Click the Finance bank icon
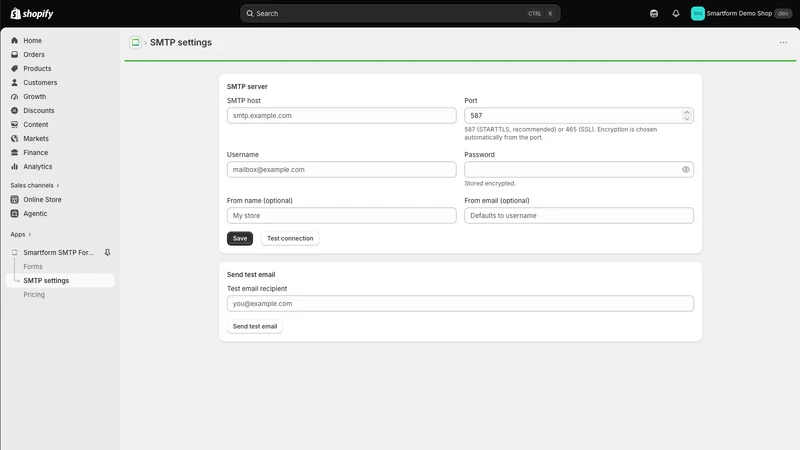This screenshot has width=800, height=450. tap(14, 153)
